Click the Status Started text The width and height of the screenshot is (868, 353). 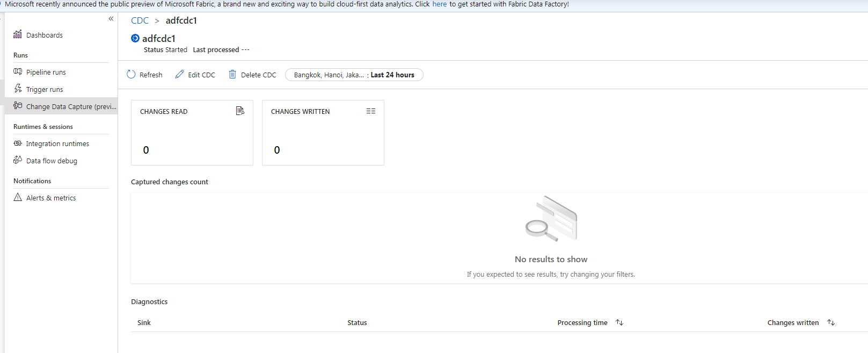(165, 49)
